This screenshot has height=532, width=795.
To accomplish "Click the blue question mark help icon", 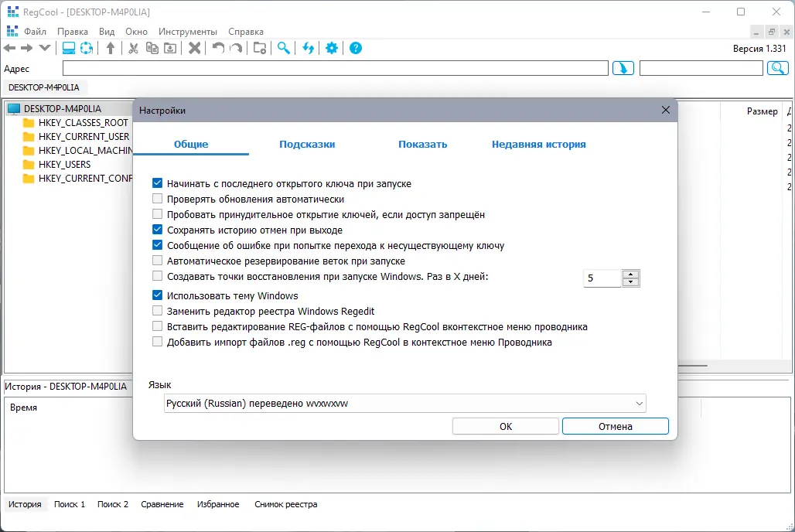I will (x=356, y=48).
